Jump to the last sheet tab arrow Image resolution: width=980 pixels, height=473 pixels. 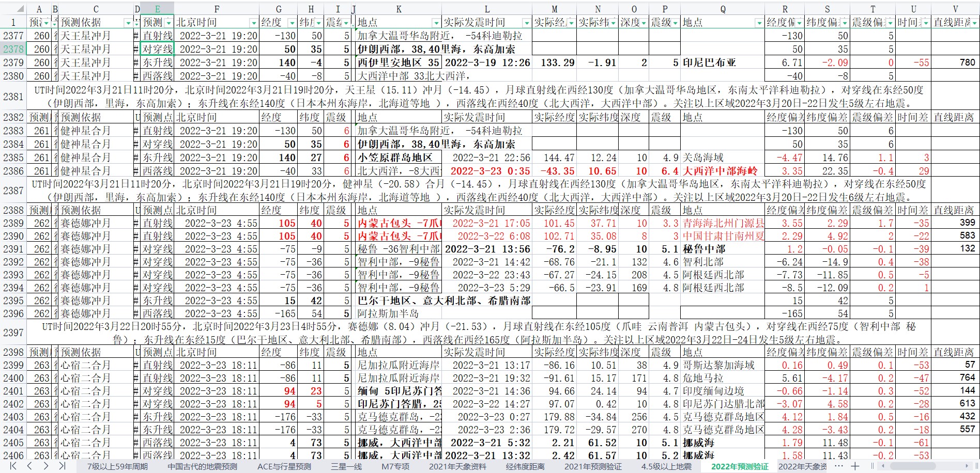tap(62, 466)
